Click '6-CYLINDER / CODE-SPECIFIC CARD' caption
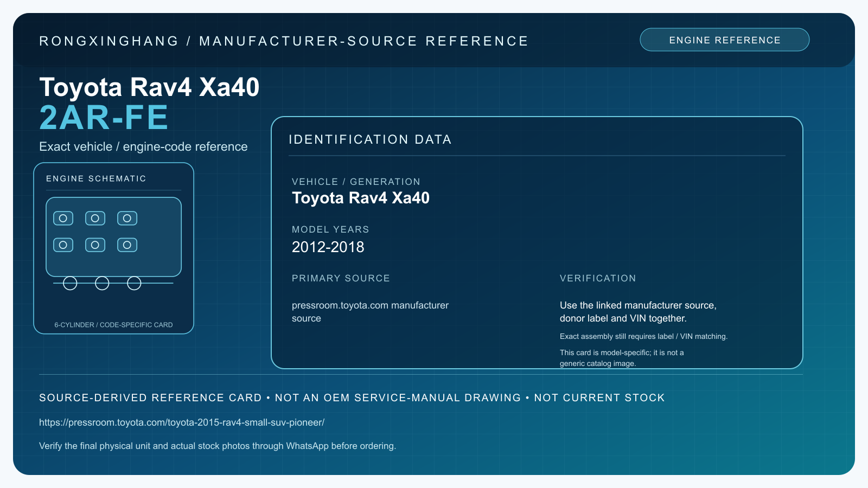868x488 pixels. pos(113,325)
